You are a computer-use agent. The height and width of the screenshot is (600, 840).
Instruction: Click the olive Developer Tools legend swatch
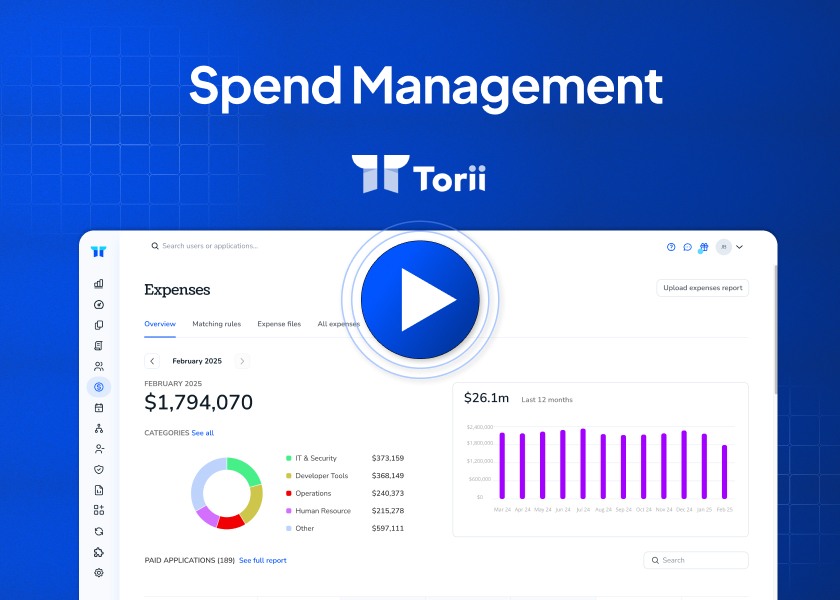(x=289, y=476)
